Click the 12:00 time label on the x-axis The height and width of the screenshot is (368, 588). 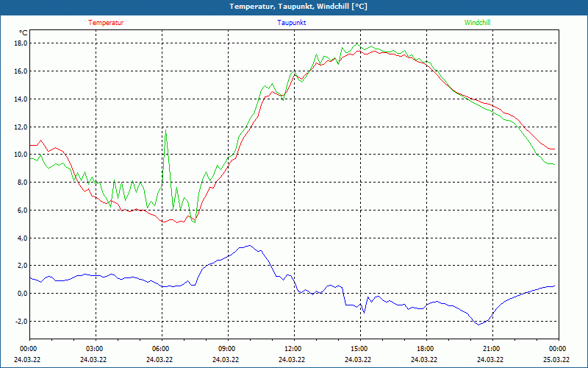pyautogui.click(x=293, y=349)
